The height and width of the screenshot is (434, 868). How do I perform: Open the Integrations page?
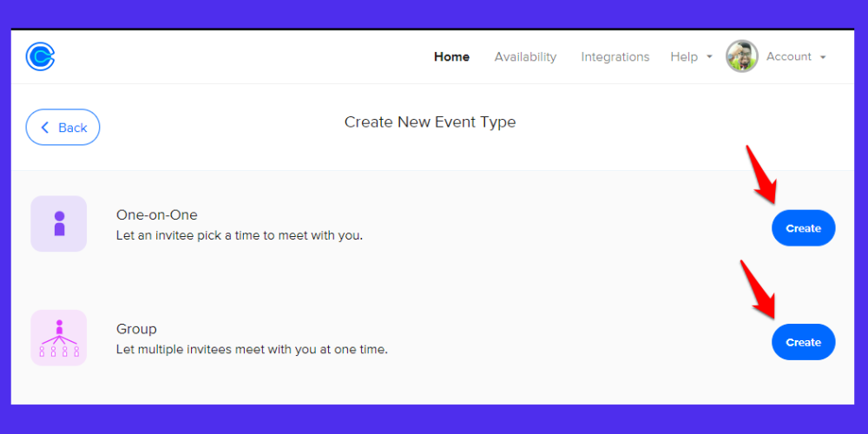[615, 56]
